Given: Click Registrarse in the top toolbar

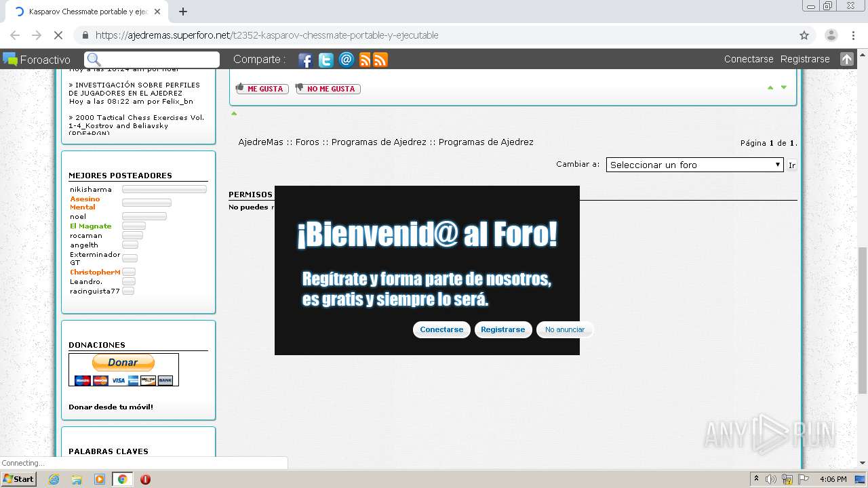Looking at the screenshot, I should click(x=805, y=59).
